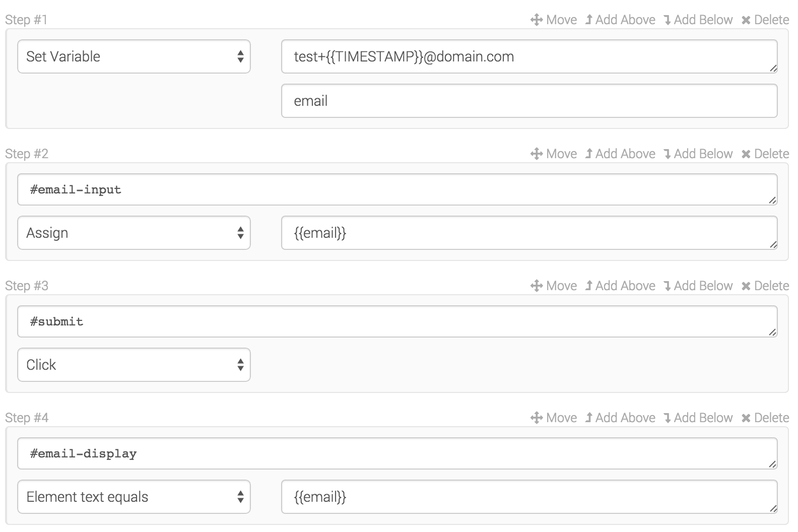
Task: Click the Add Above arrow icon on Step #1
Action: click(589, 20)
